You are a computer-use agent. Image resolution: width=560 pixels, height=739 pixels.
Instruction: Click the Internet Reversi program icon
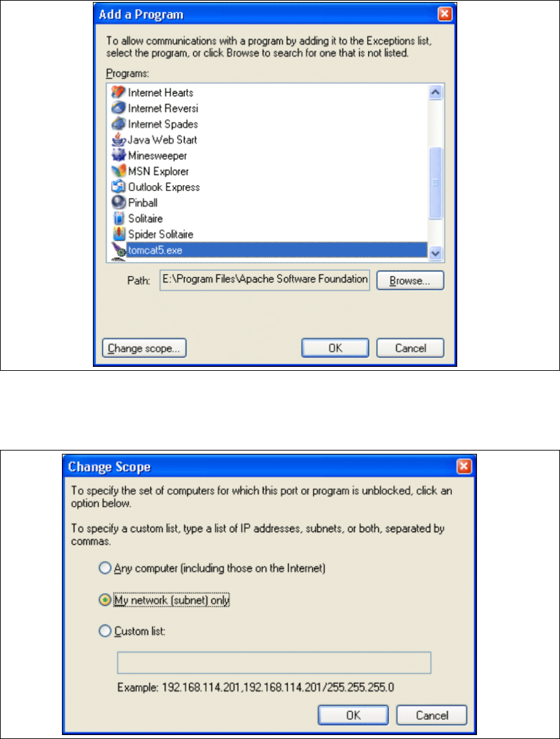click(x=119, y=108)
